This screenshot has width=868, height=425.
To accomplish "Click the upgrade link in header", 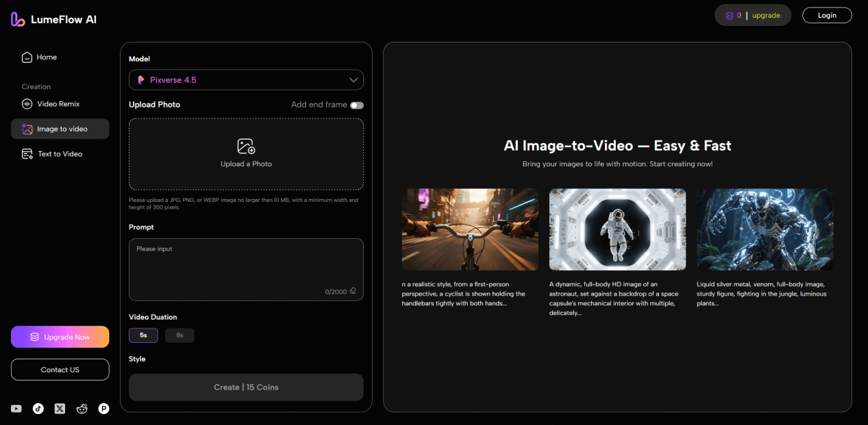I will pos(766,15).
